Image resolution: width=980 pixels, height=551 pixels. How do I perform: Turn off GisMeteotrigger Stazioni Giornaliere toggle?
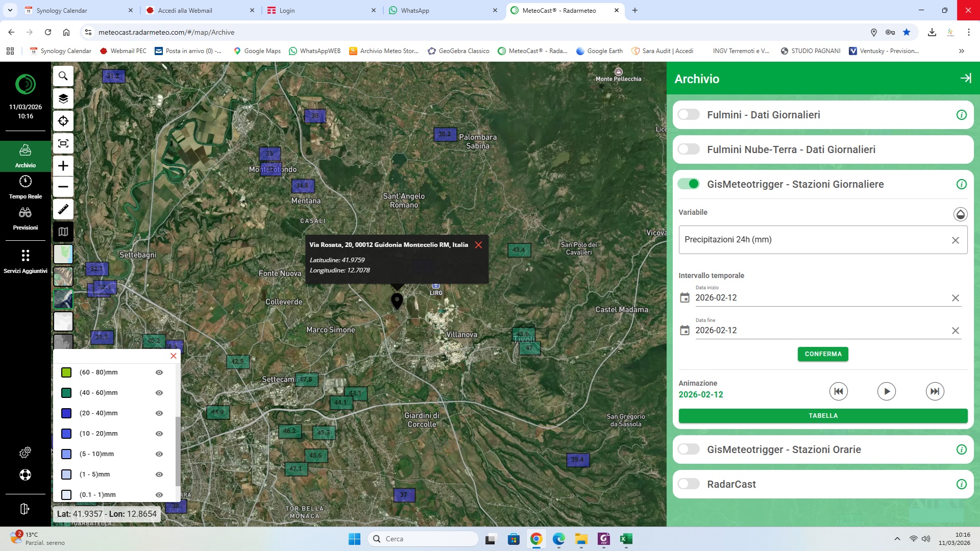tap(689, 184)
